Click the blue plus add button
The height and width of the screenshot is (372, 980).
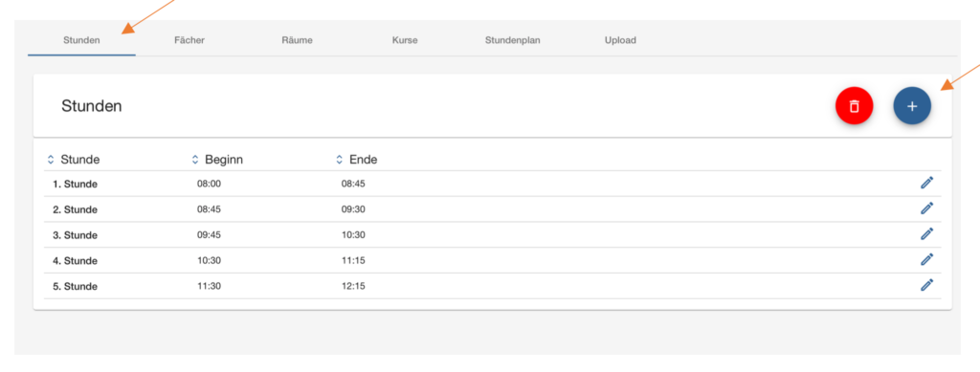pyautogui.click(x=912, y=106)
